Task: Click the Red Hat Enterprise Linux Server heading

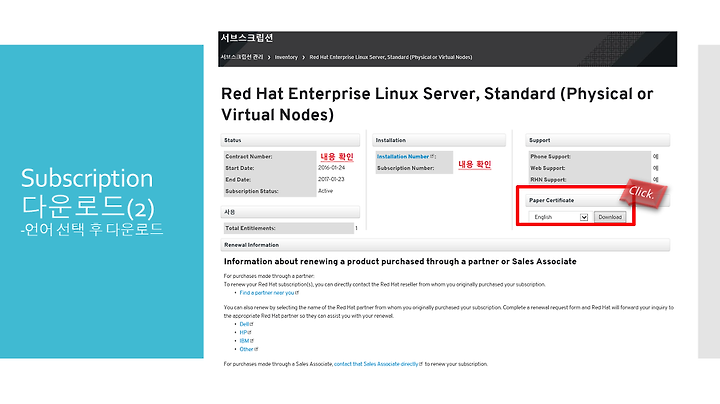Action: click(x=437, y=104)
